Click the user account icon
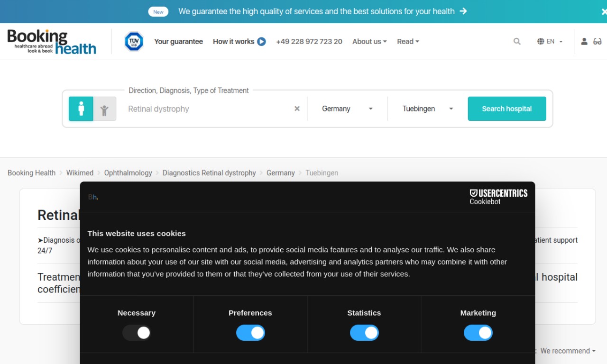 [584, 42]
